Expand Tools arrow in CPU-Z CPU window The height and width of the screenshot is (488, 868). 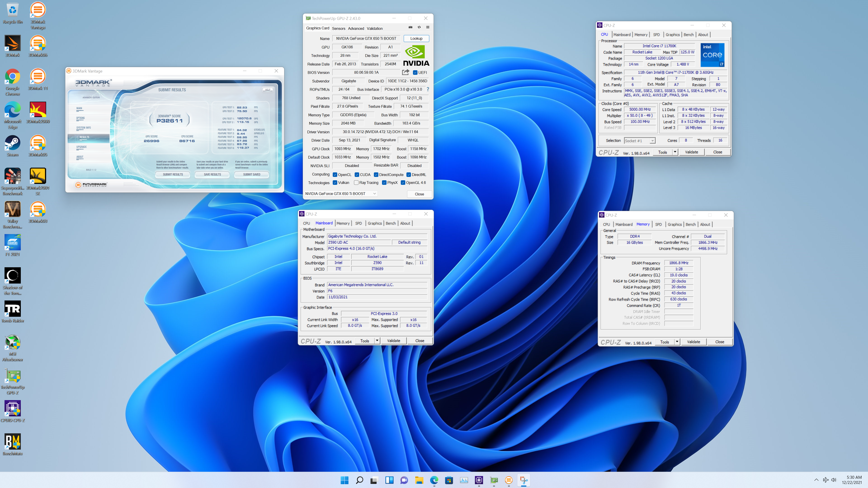675,152
